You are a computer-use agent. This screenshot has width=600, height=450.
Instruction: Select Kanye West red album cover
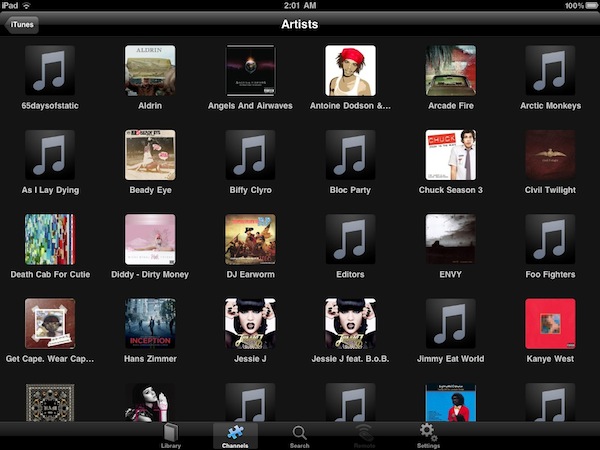pyautogui.click(x=550, y=323)
